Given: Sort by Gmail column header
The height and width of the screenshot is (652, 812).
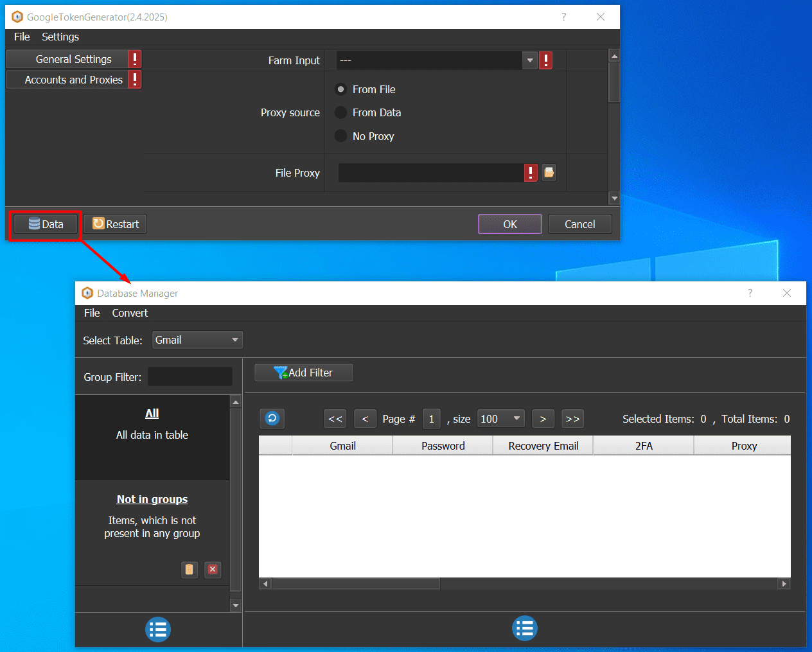Looking at the screenshot, I should click(x=342, y=446).
